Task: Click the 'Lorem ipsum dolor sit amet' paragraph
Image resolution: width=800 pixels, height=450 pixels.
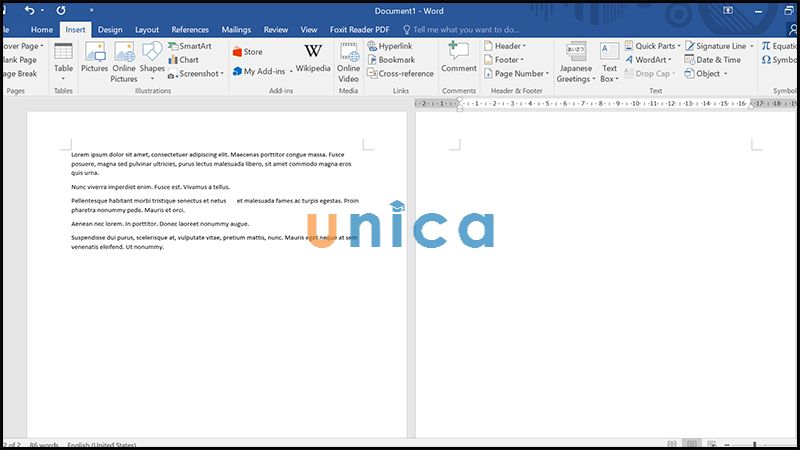Action: (211, 163)
